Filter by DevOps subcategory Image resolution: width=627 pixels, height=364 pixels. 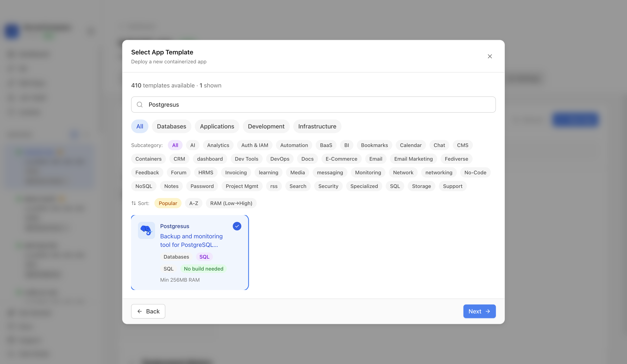[280, 159]
